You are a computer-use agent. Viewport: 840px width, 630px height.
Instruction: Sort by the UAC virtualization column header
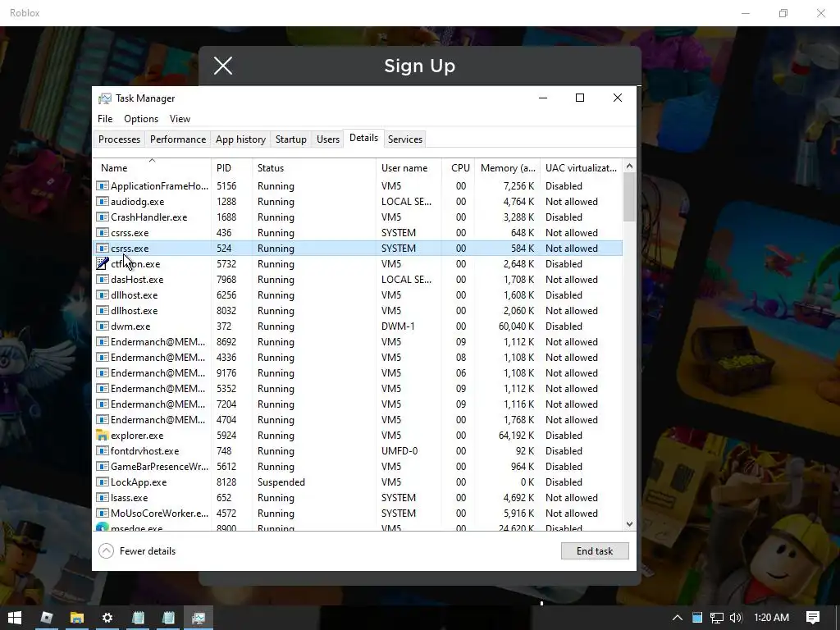point(582,167)
